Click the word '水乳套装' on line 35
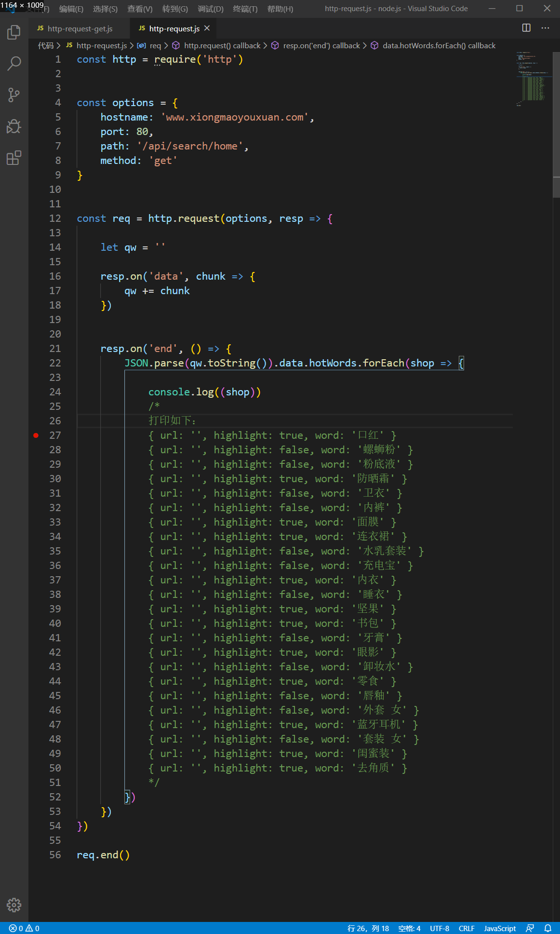Image resolution: width=560 pixels, height=934 pixels. [x=385, y=551]
